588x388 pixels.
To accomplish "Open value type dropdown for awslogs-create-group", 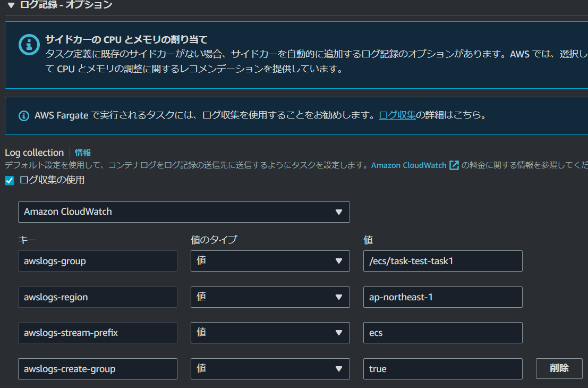I will (270, 368).
